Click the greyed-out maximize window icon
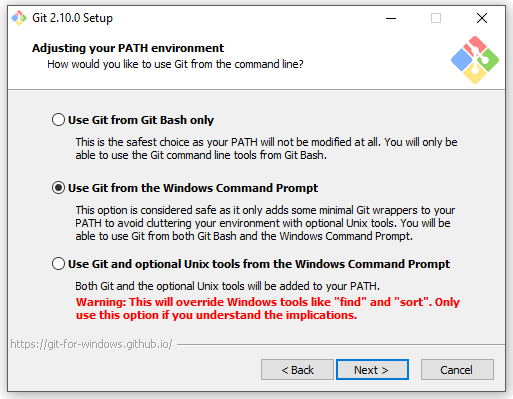This screenshot has height=399, width=513. (436, 18)
